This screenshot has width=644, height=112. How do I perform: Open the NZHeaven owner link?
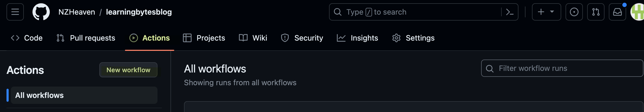click(77, 12)
